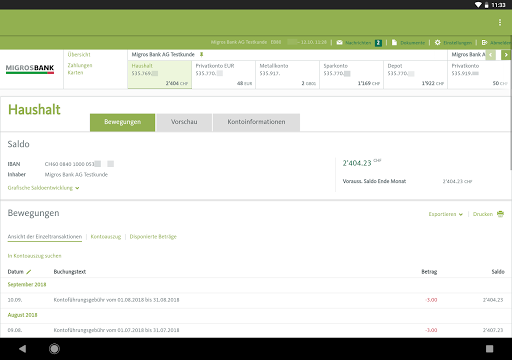
Task: Open the Karten navigation link
Action: tap(75, 73)
